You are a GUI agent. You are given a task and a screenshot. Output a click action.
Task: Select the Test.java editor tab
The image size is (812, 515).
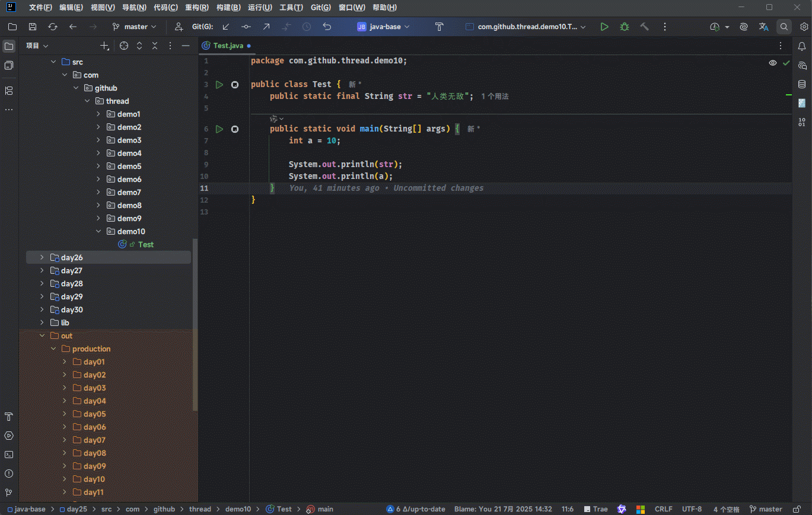228,46
